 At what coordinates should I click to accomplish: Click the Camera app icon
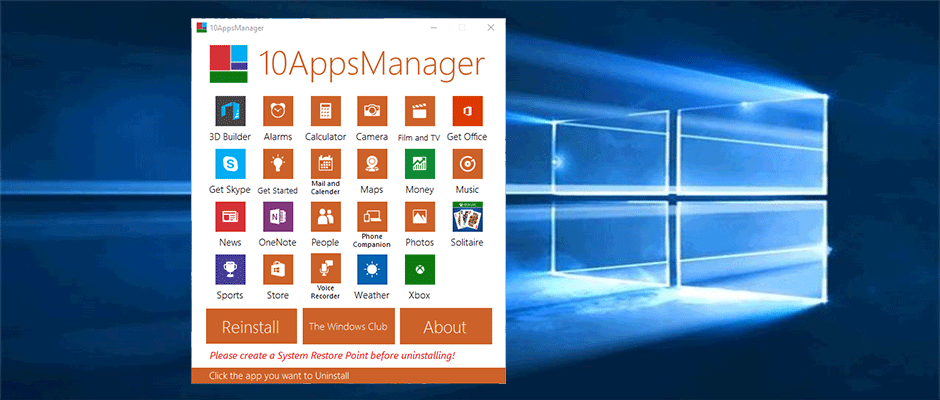tap(372, 111)
